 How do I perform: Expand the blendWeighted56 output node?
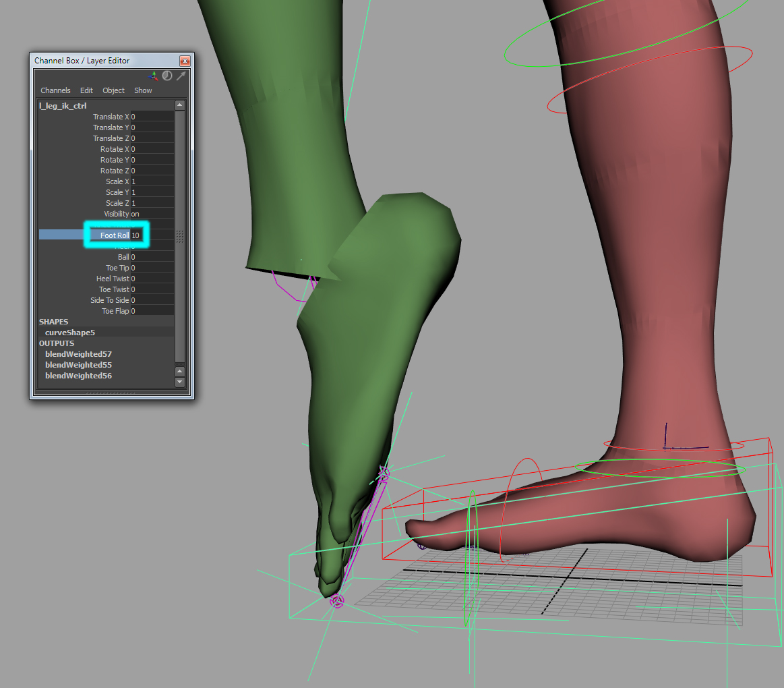[78, 376]
